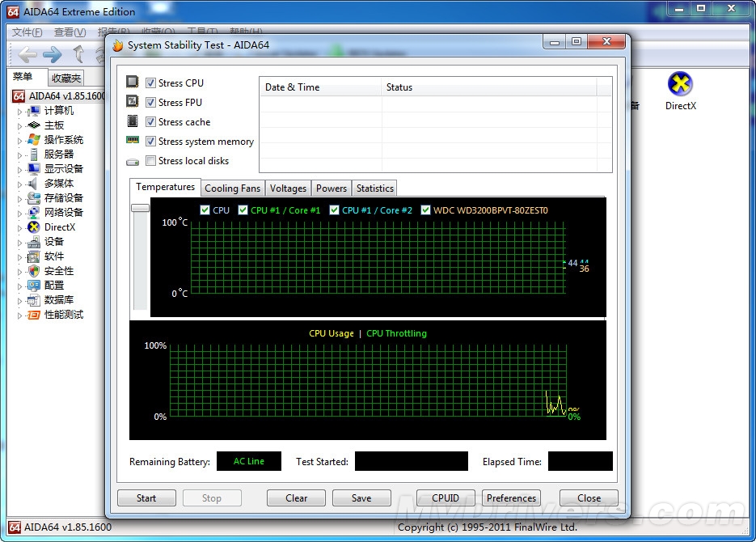Click the 安全性 shield icon in tree
Screen dimensions: 756x542
coord(34,271)
